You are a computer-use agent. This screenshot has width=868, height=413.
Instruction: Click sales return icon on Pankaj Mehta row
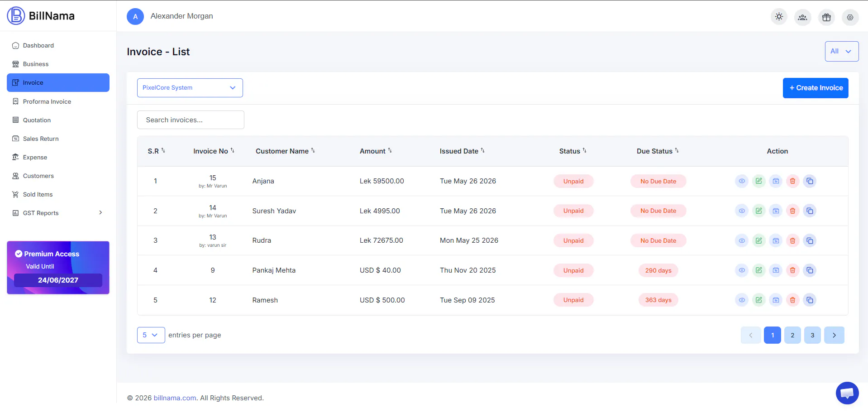776,270
